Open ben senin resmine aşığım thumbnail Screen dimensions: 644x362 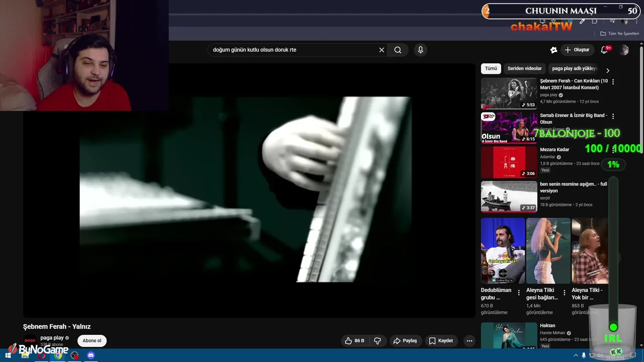509,197
